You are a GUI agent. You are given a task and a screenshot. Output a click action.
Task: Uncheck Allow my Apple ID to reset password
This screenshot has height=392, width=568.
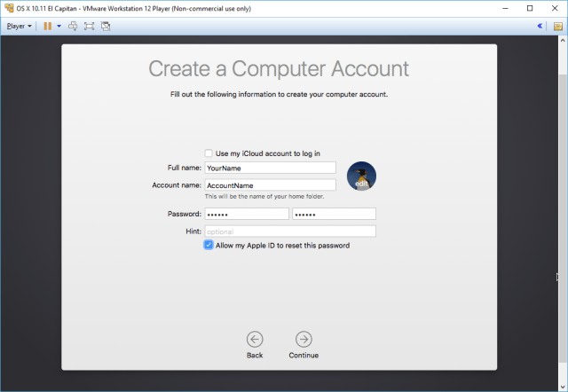point(209,245)
